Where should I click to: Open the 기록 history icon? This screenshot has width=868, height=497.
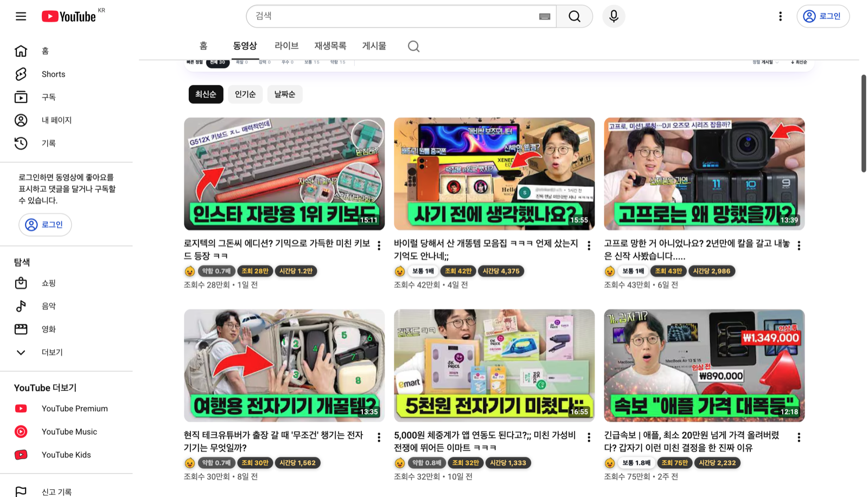[21, 143]
